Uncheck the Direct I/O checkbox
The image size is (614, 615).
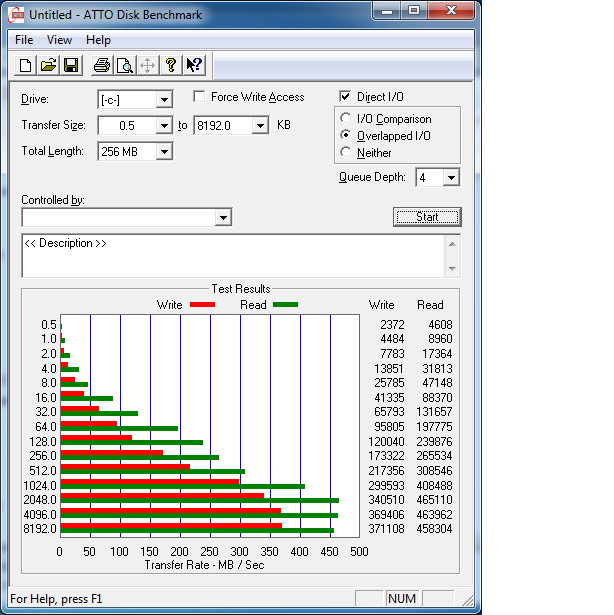click(x=345, y=96)
